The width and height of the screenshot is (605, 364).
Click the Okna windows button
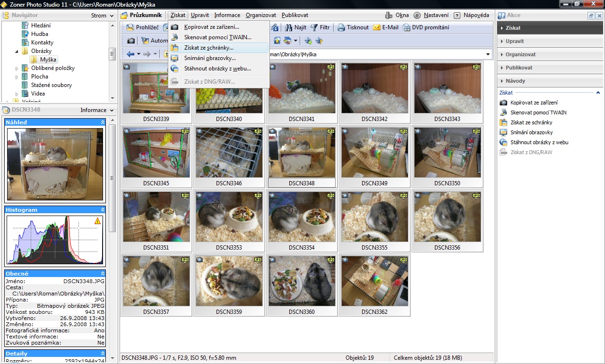(397, 15)
